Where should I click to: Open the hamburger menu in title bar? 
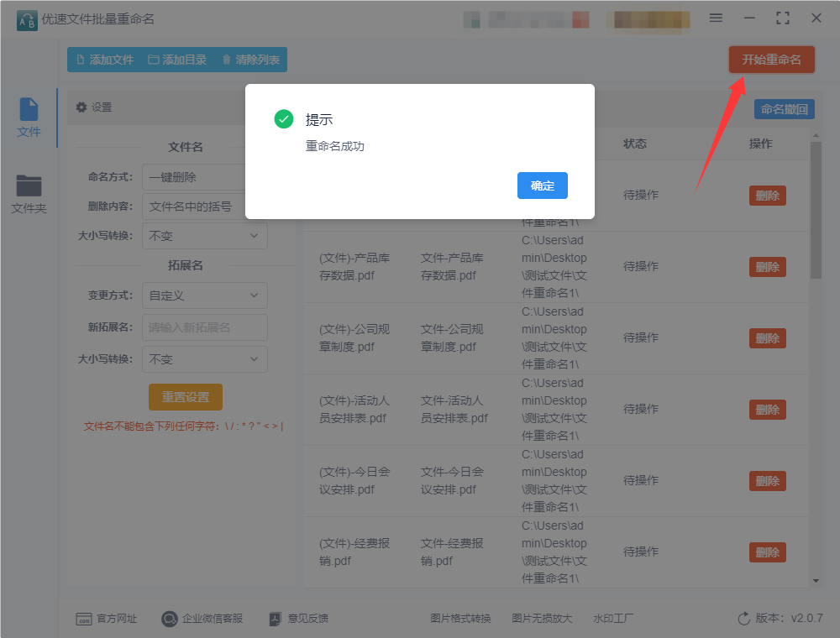coord(716,18)
